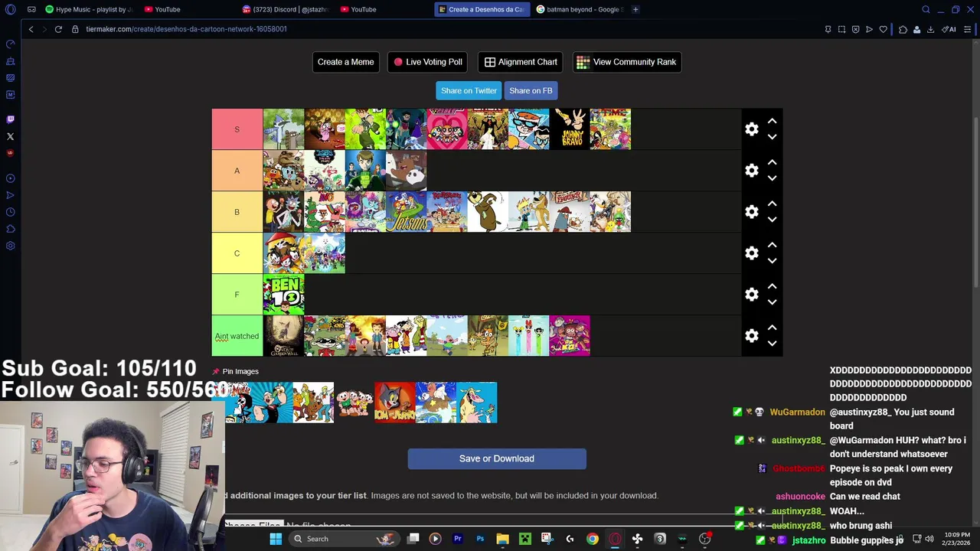View Community Rank page

coord(626,62)
